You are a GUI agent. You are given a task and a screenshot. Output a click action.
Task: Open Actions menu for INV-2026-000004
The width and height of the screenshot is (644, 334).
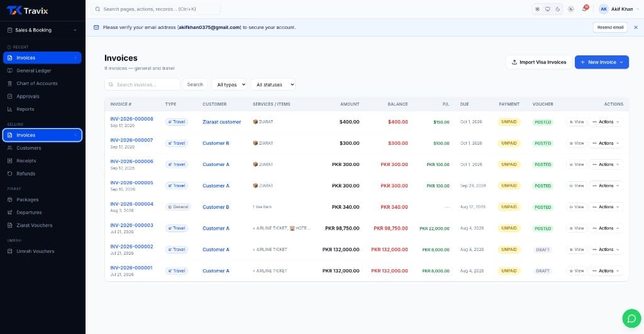(606, 207)
